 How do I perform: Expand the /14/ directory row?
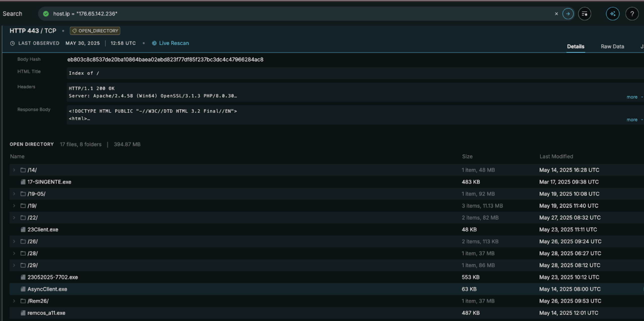point(14,170)
